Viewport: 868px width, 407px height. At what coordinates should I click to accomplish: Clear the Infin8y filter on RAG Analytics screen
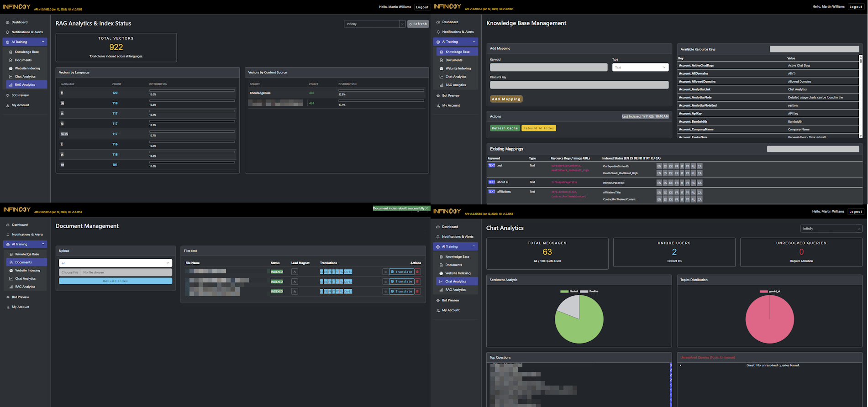402,24
